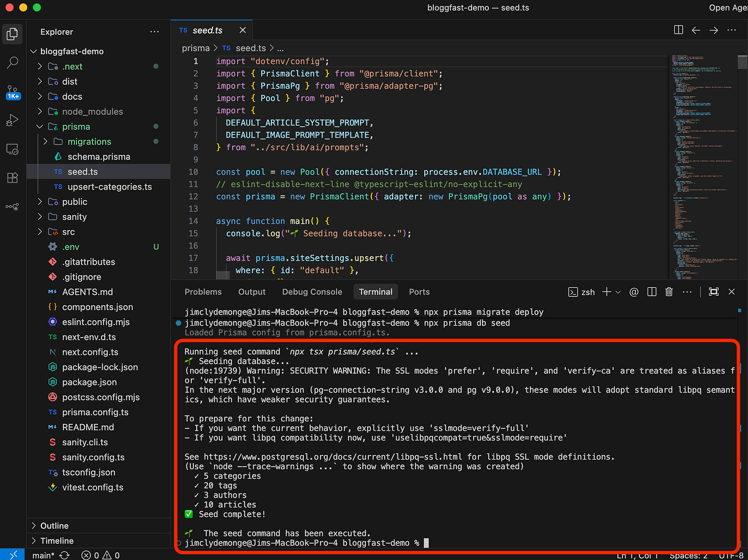Split the terminal panel
Viewport: 748px width, 560px height.
coord(652,291)
